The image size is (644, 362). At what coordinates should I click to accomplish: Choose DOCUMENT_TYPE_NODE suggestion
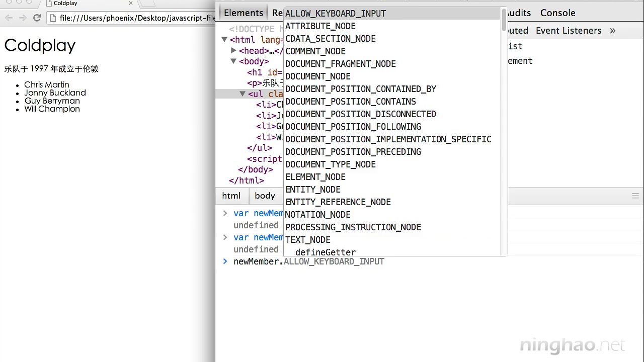pyautogui.click(x=392, y=164)
